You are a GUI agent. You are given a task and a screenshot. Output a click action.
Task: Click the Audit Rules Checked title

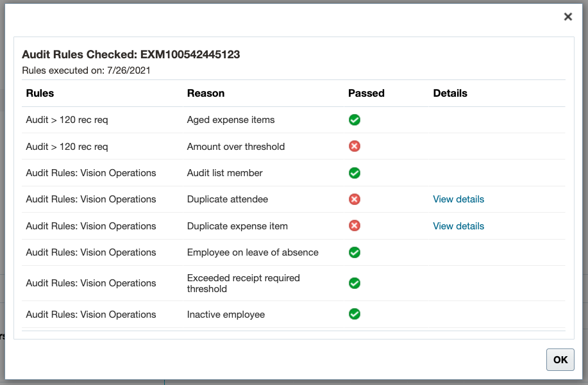pos(131,54)
